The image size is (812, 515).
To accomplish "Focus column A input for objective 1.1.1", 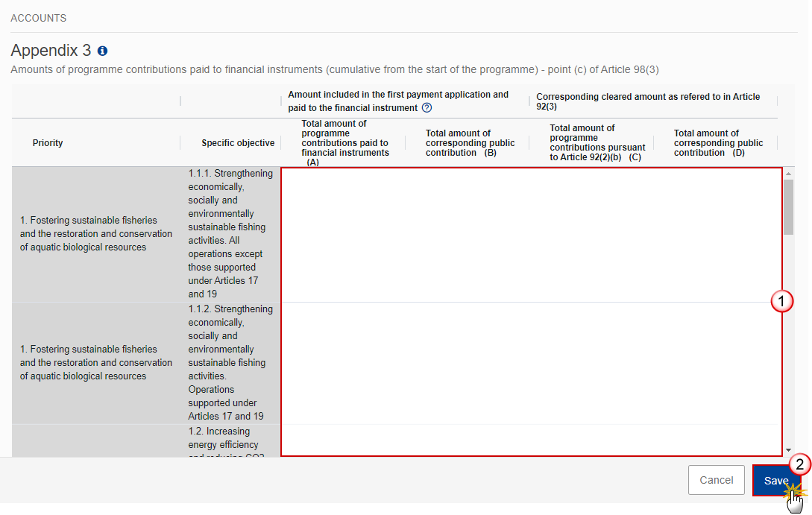I will coord(343,234).
